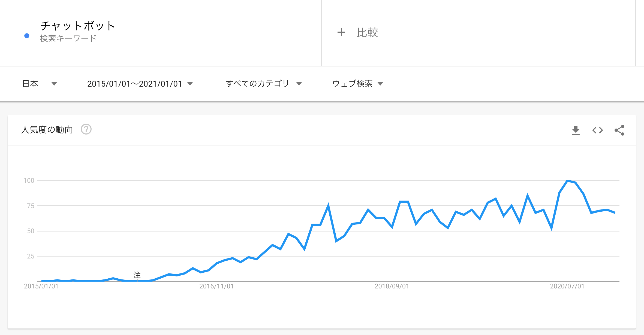
Task: Click the 2018/09/01 axis date label
Action: point(392,286)
